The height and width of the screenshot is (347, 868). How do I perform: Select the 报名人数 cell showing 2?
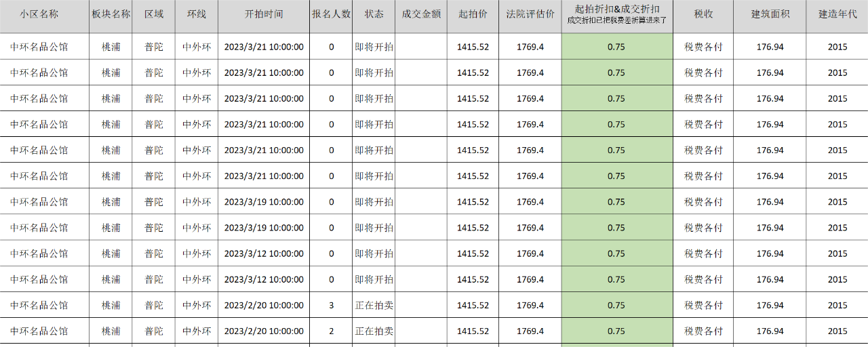pyautogui.click(x=331, y=331)
